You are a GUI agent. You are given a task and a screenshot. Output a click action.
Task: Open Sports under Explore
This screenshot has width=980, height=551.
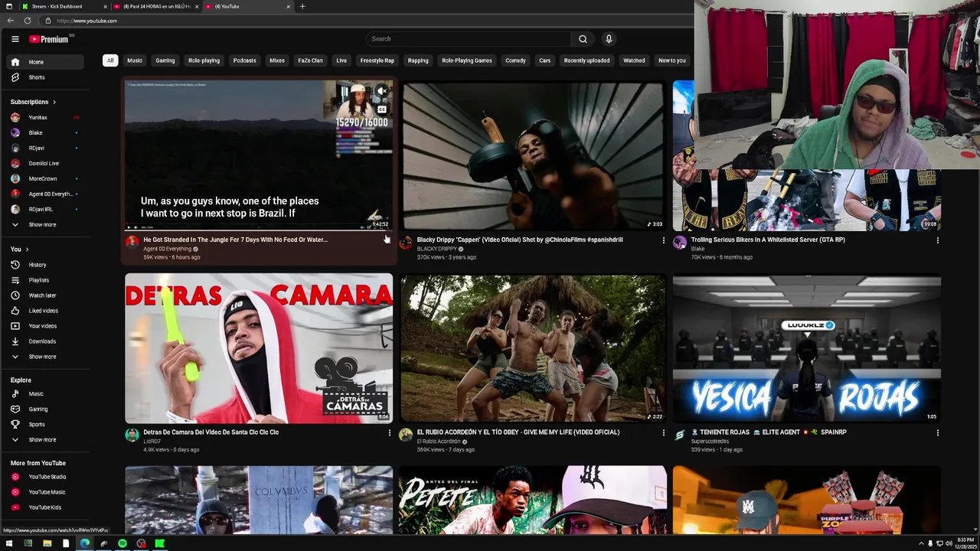tap(46, 425)
